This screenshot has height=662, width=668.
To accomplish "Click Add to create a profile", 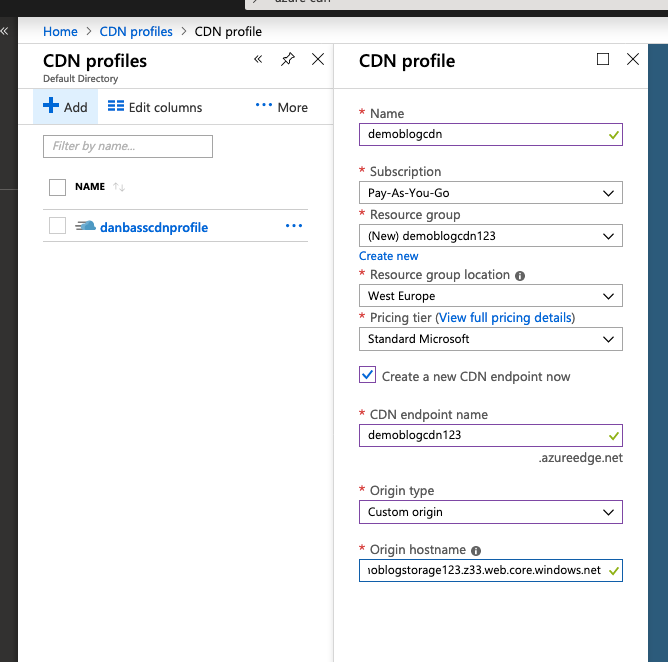I will point(65,106).
